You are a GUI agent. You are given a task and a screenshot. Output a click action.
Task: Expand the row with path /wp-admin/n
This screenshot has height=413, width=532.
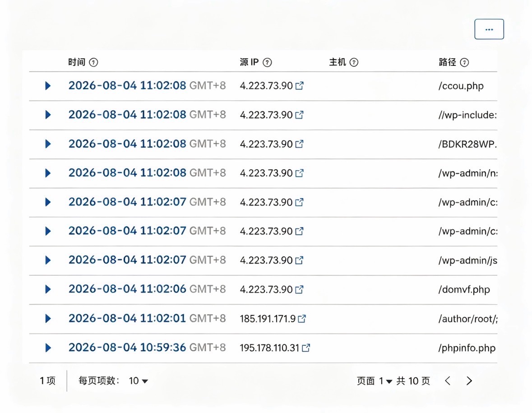tap(48, 173)
